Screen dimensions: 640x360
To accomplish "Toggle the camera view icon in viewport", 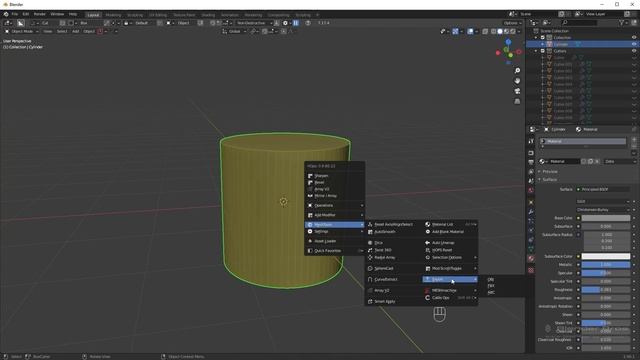I will (x=517, y=91).
